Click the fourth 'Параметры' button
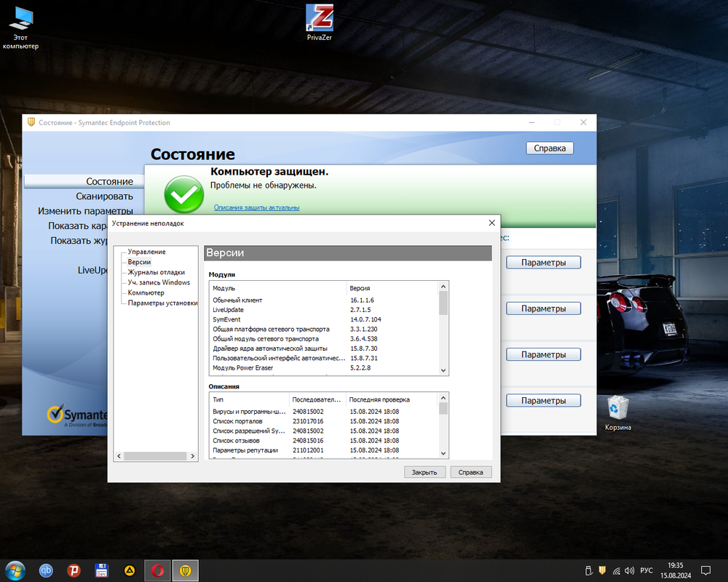The height and width of the screenshot is (582, 728). [x=543, y=401]
